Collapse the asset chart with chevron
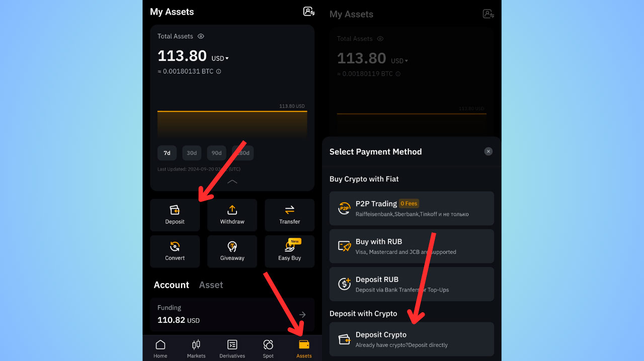This screenshot has width=644, height=361. (x=232, y=182)
